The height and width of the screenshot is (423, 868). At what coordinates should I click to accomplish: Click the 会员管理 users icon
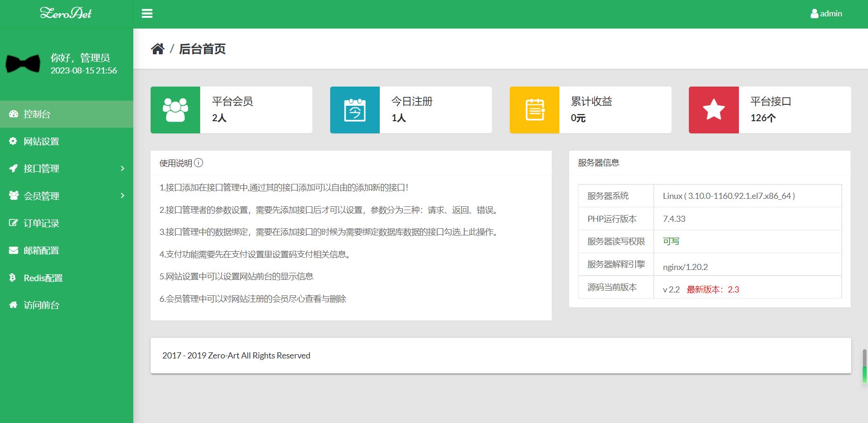[x=14, y=196]
